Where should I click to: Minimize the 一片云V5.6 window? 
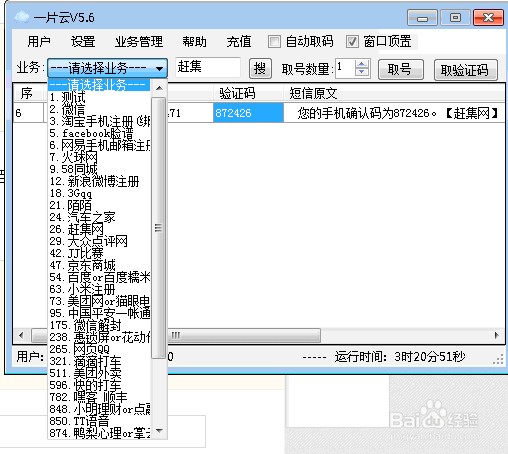click(x=422, y=18)
